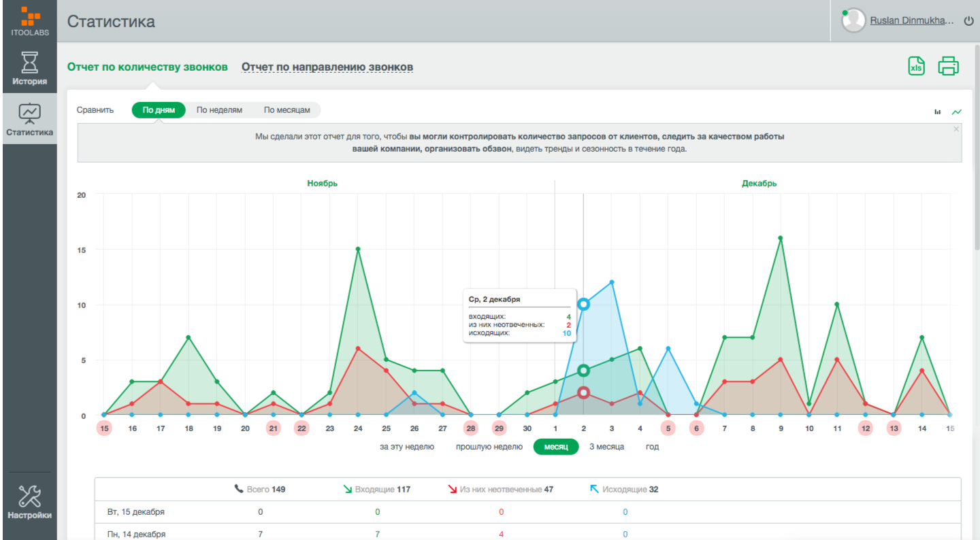Click highlighted date 28 on axis
980x540 pixels.
(x=471, y=428)
